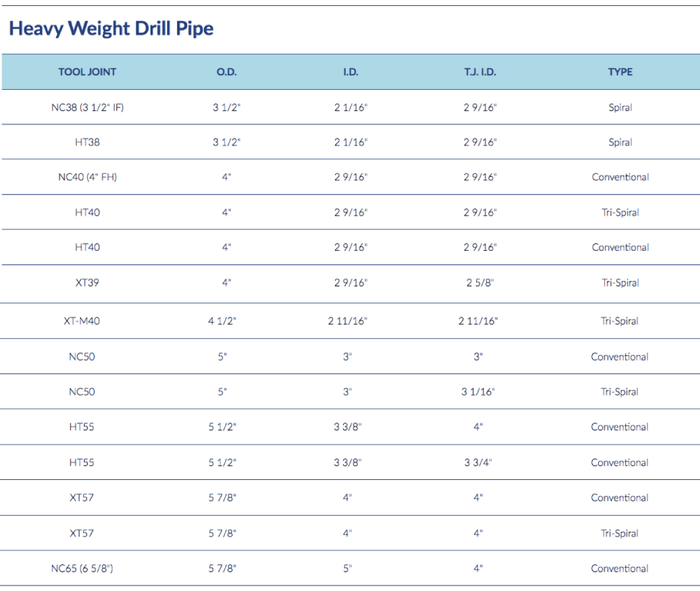
Task: Click the Heavy Weight Drill Pipe heading
Action: pyautogui.click(x=111, y=29)
